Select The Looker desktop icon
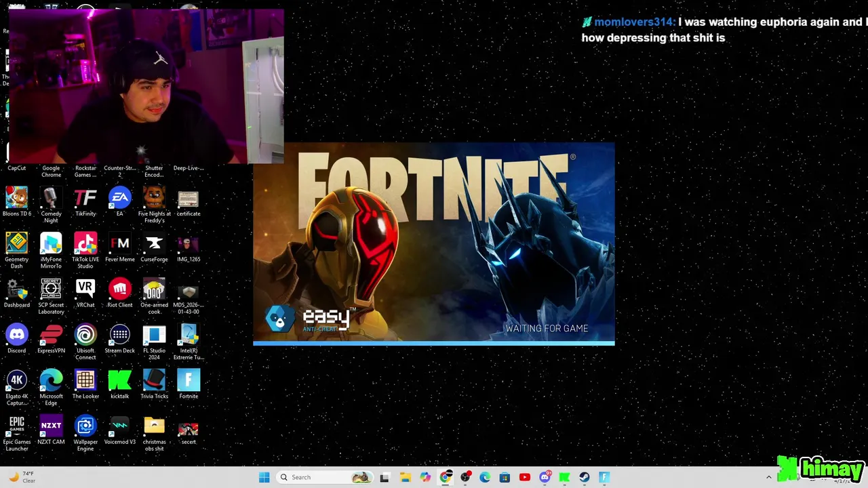Image resolution: width=868 pixels, height=488 pixels. pos(85,384)
